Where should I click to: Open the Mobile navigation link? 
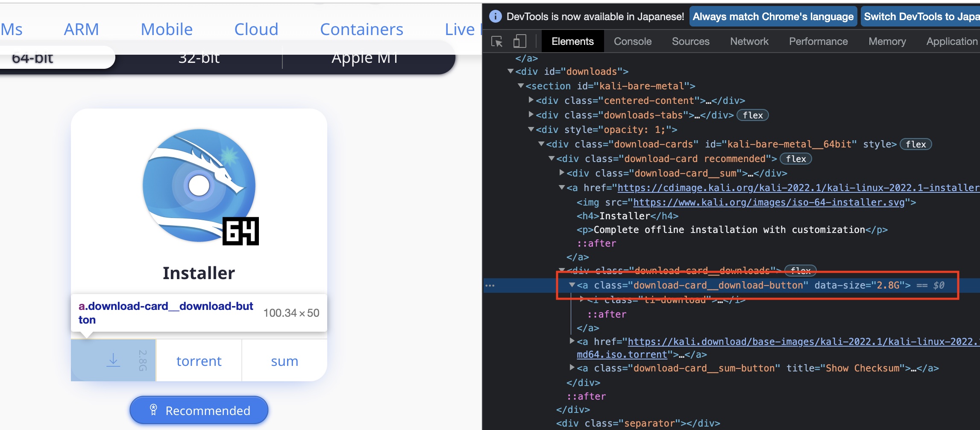coord(167,29)
